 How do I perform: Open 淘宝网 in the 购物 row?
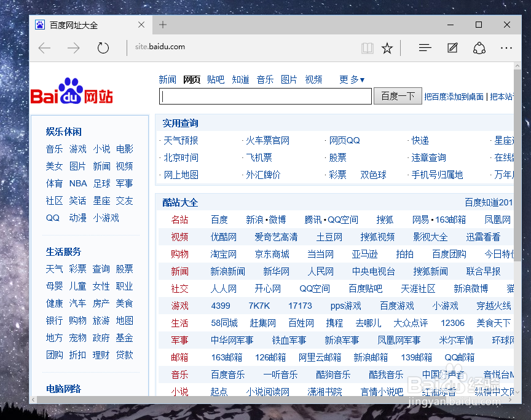point(224,255)
